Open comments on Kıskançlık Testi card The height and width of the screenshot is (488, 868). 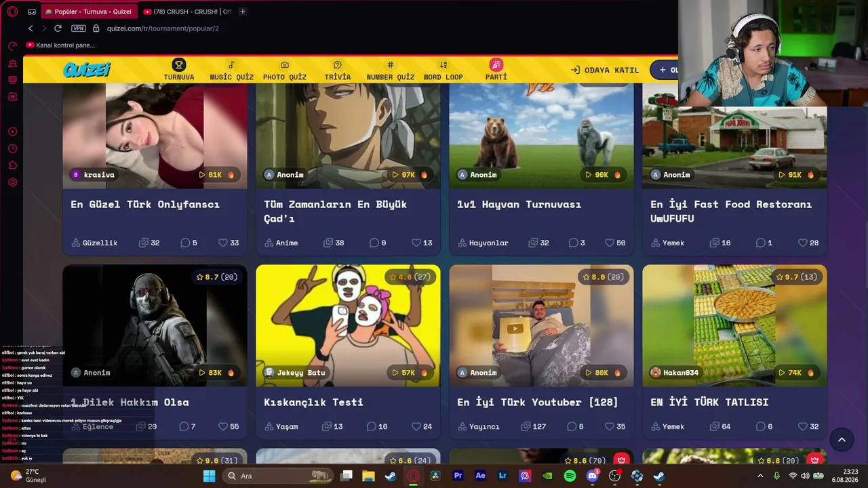(377, 426)
